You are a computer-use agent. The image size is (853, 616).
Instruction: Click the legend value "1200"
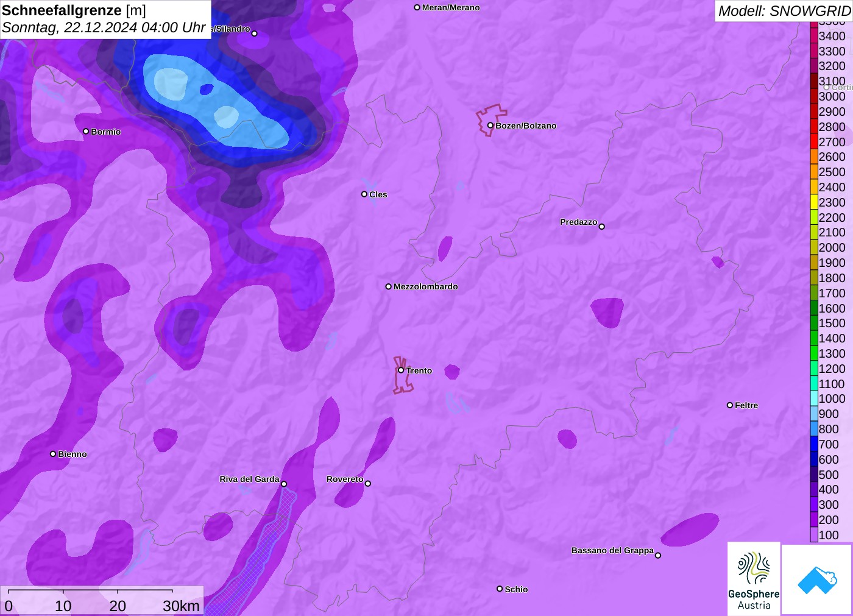(x=832, y=369)
